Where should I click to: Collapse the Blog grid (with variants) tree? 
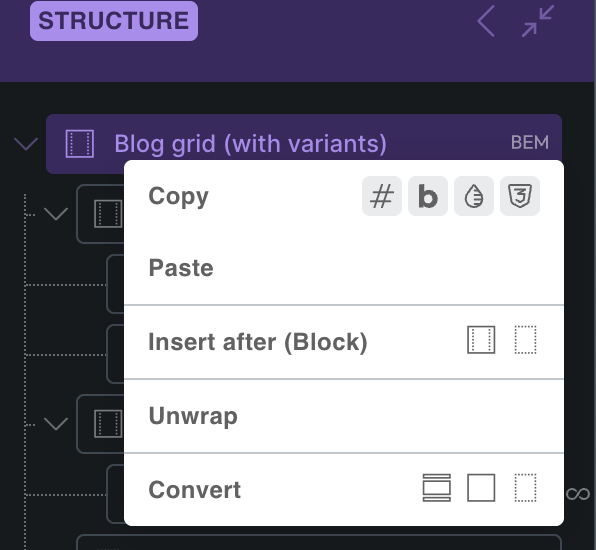coord(26,144)
